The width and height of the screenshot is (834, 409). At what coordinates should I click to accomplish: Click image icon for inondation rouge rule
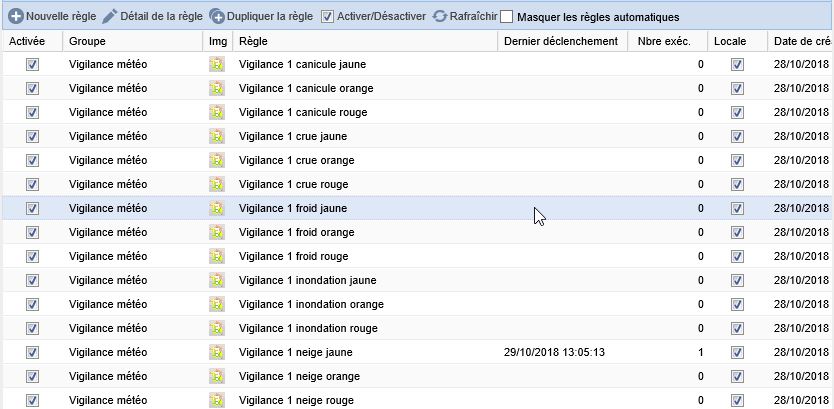pyautogui.click(x=216, y=328)
